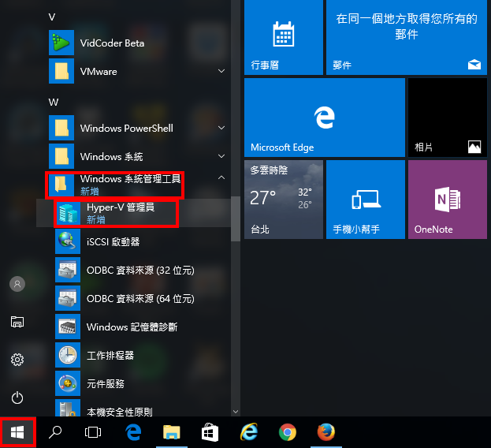Image resolution: width=491 pixels, height=448 pixels.
Task: Open File Explorer on the taskbar
Action: [172, 432]
